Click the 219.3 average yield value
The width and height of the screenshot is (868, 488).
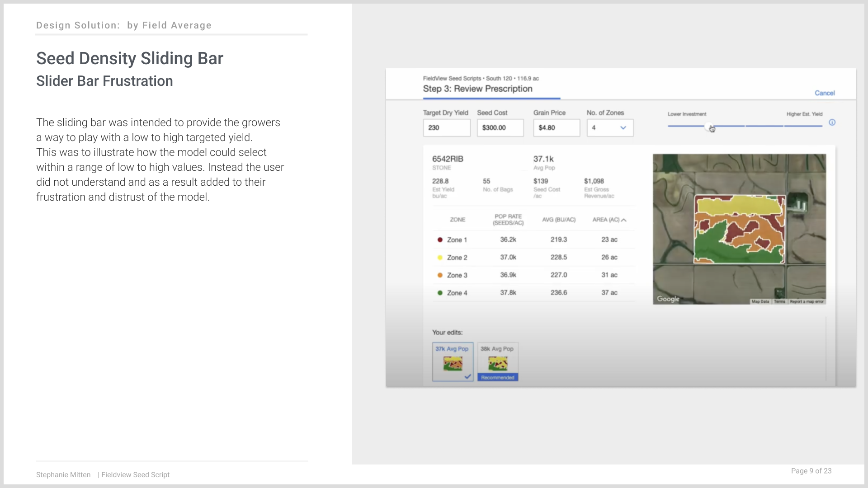coord(559,239)
